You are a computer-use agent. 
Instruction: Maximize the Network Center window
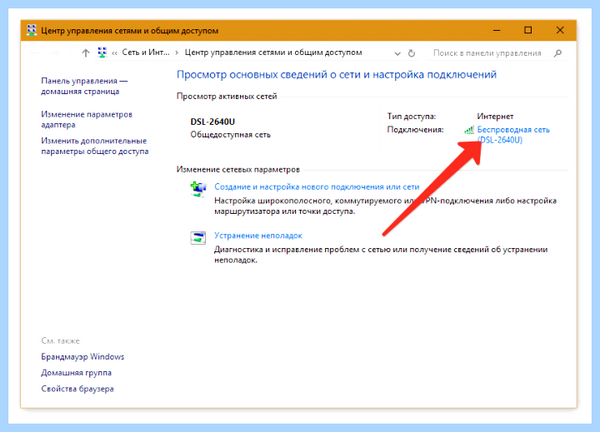point(528,30)
